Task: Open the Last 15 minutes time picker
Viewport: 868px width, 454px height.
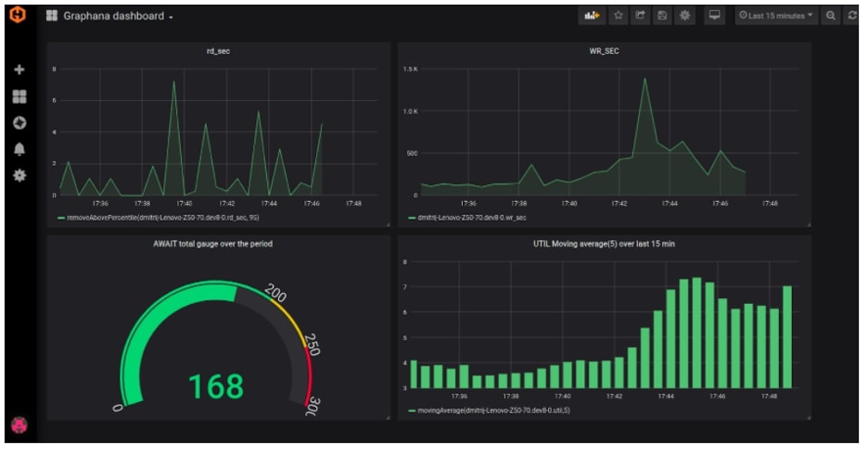Action: tap(776, 16)
